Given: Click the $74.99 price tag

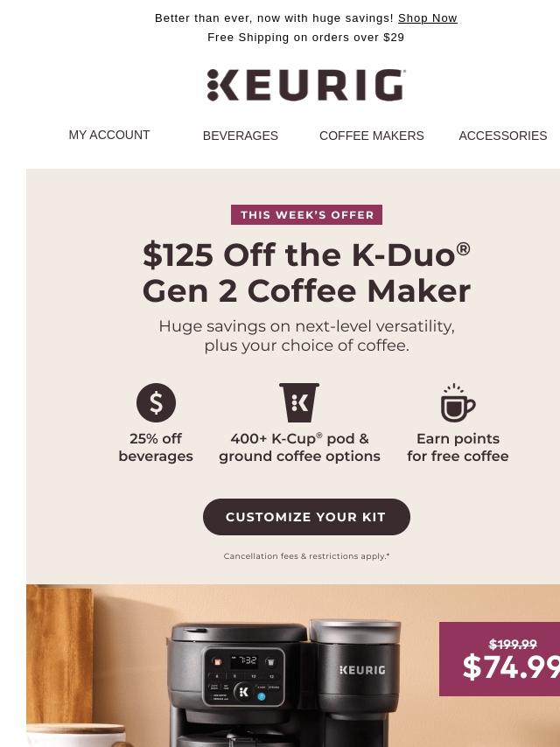Looking at the screenshot, I should click(x=500, y=660).
